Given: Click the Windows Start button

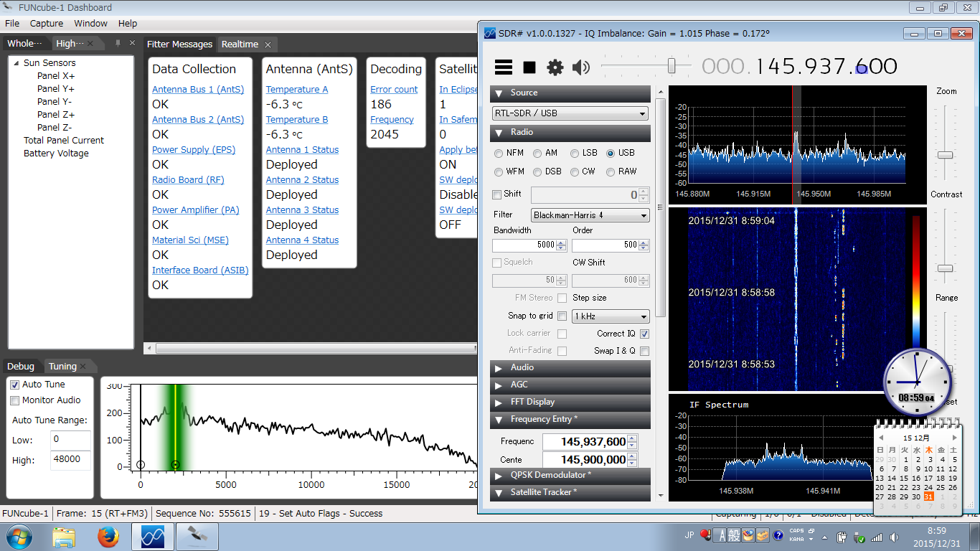Looking at the screenshot, I should (19, 537).
